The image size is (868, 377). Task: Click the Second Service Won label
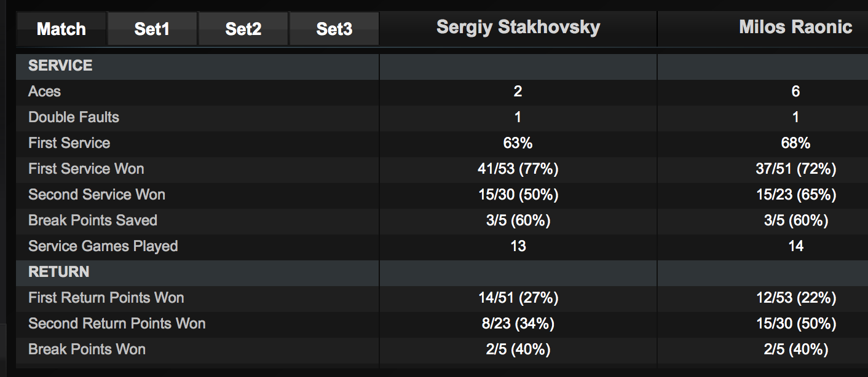coord(97,195)
